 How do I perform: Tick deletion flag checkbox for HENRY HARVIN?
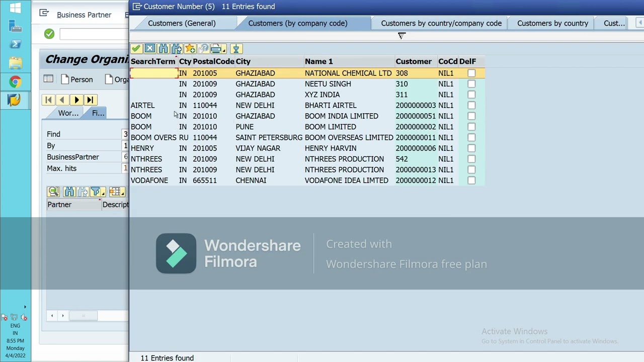(x=471, y=148)
